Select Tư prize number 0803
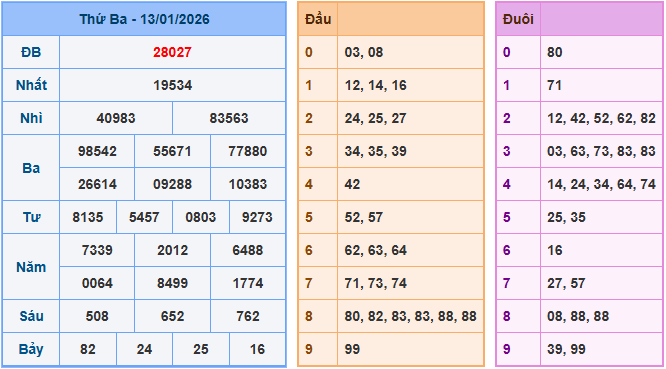Image resolution: width=666 pixels, height=369 pixels. [x=200, y=217]
